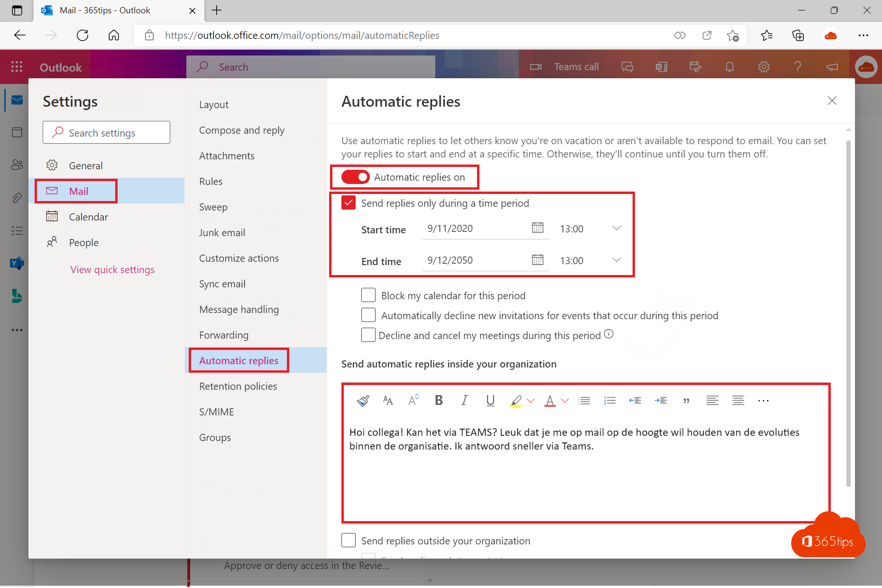Insert quote formatting
This screenshot has height=588, width=882.
[x=686, y=401]
